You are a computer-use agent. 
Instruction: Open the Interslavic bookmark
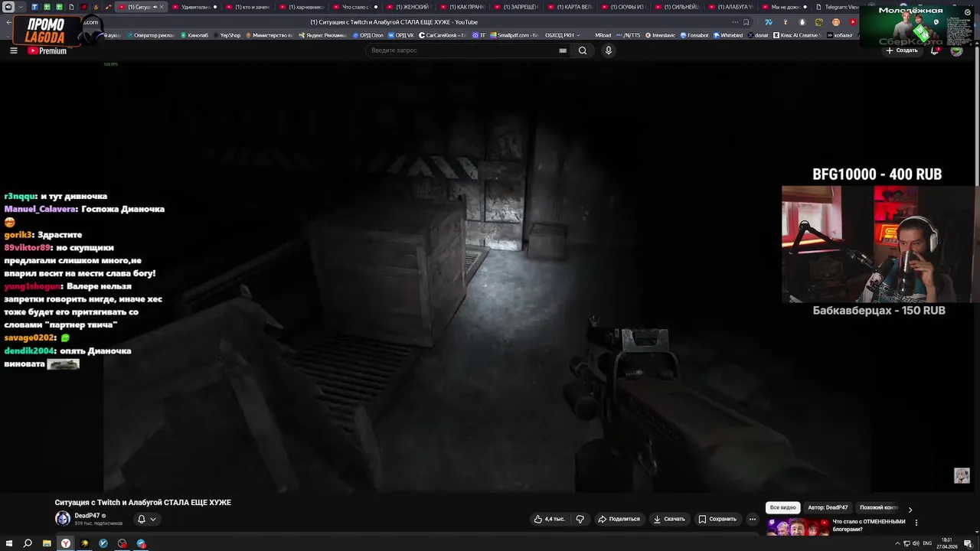660,35
